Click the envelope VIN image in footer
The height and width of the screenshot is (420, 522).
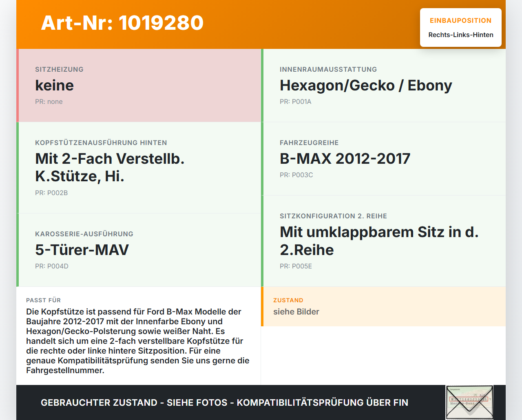[x=469, y=402]
